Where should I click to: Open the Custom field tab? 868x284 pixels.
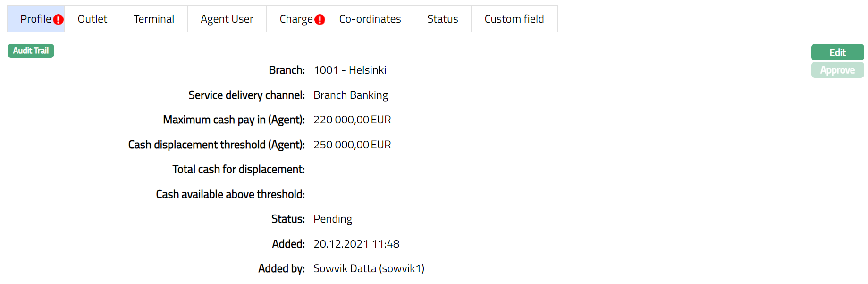[x=514, y=19]
